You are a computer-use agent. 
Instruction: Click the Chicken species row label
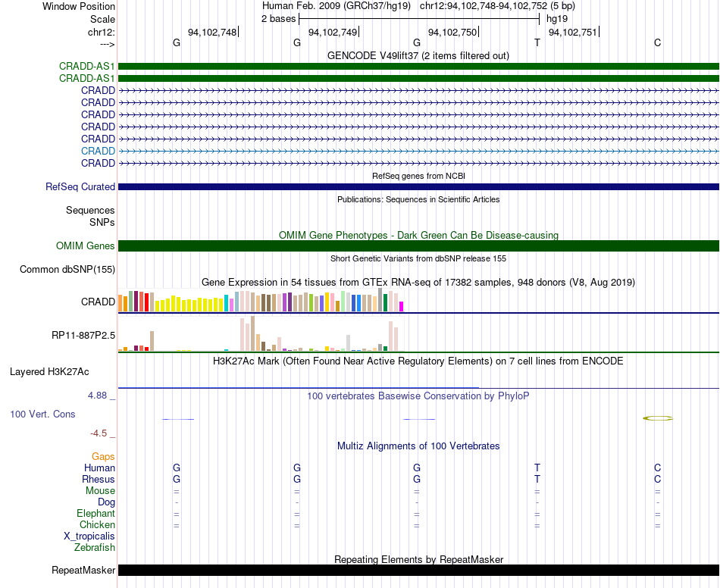[97, 524]
